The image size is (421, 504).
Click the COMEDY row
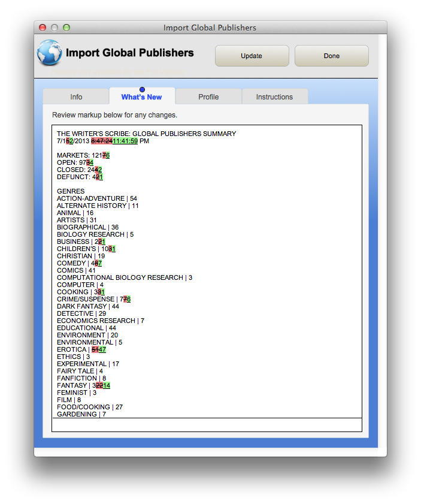coord(79,263)
